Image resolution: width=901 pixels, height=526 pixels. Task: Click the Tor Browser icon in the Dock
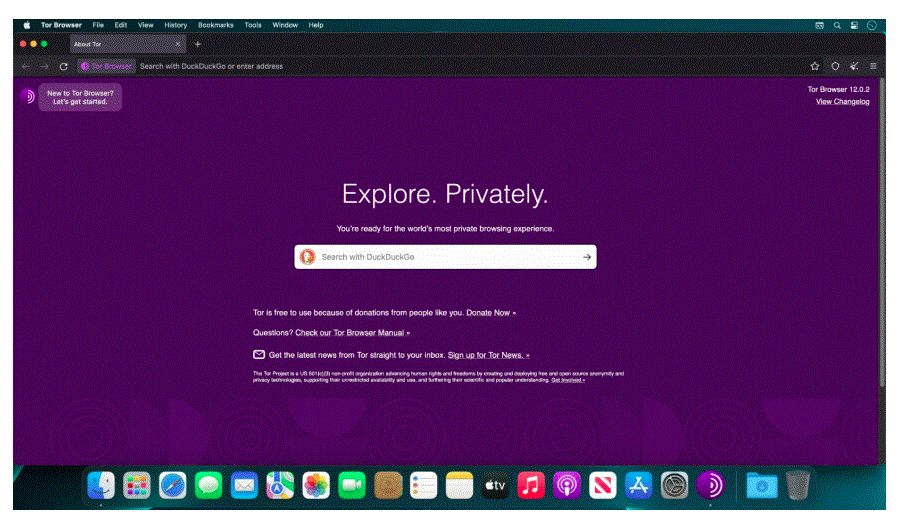pyautogui.click(x=710, y=486)
